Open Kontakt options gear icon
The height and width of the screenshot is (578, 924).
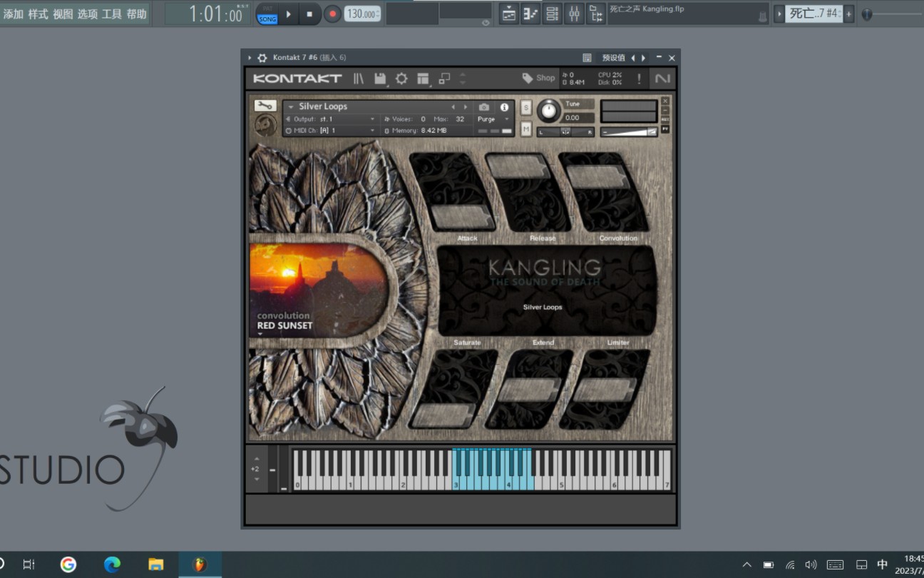[x=401, y=78]
